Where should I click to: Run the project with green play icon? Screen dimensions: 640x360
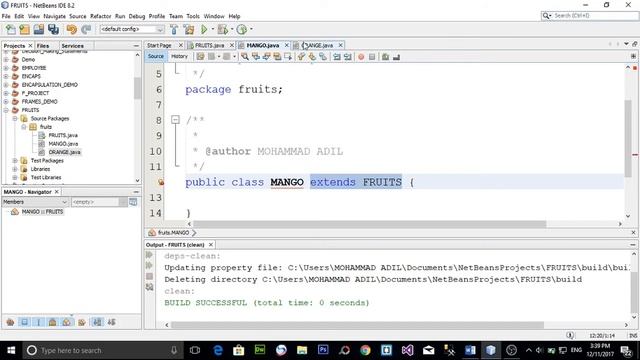(204, 29)
